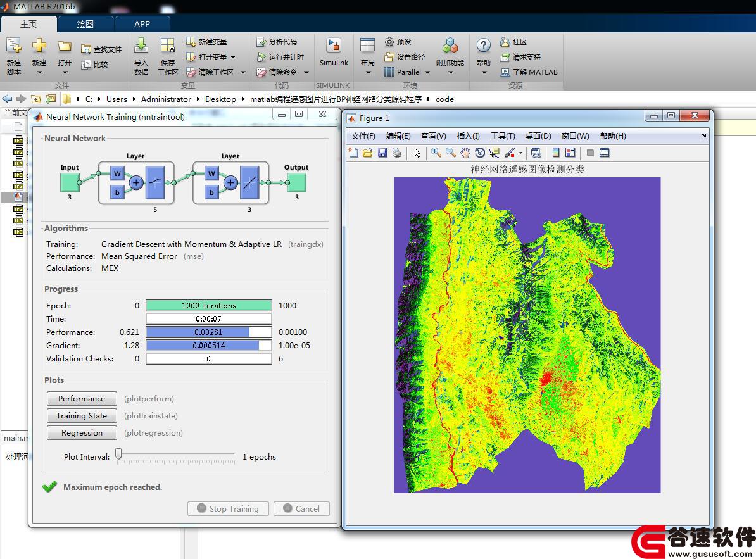Activate the Zoom Out magnifier tool
Image resolution: width=756 pixels, height=559 pixels.
pyautogui.click(x=451, y=153)
